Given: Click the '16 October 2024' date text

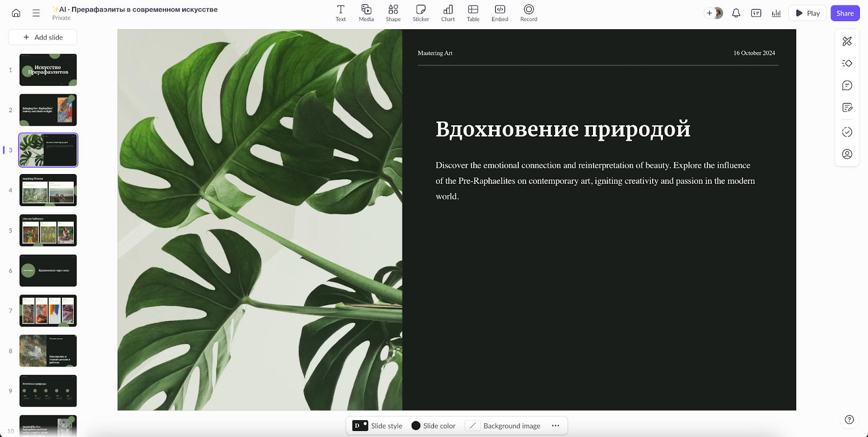Looking at the screenshot, I should point(754,53).
